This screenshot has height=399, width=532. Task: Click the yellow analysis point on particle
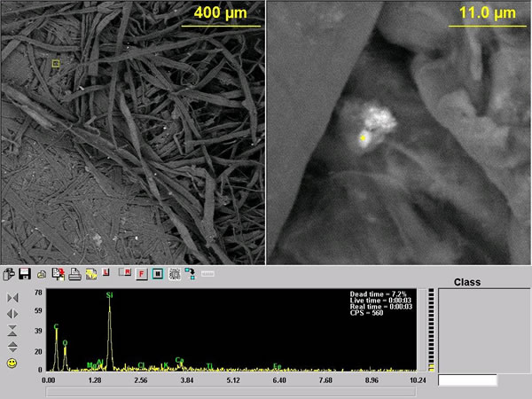[x=363, y=138]
